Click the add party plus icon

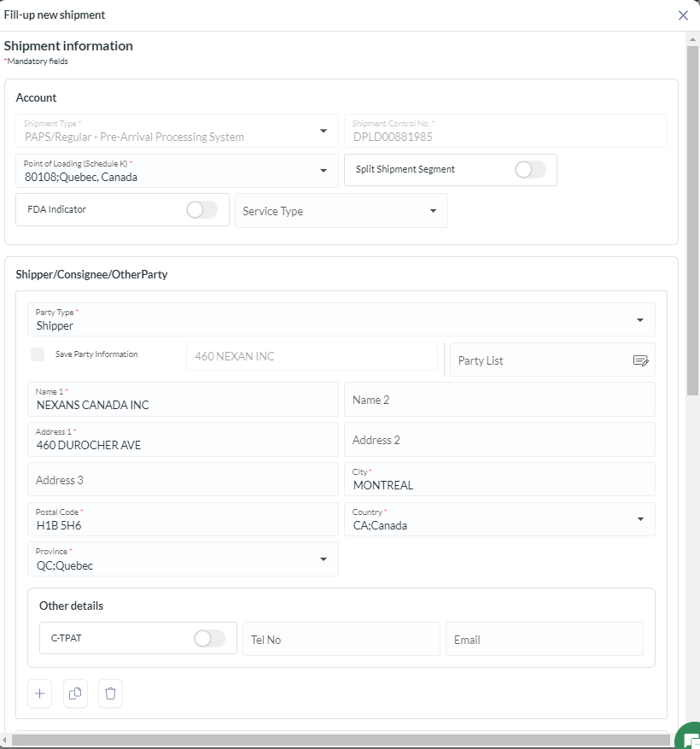click(39, 693)
